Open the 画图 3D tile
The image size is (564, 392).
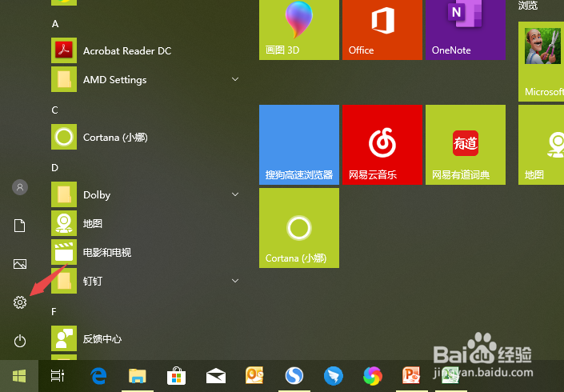click(x=299, y=30)
